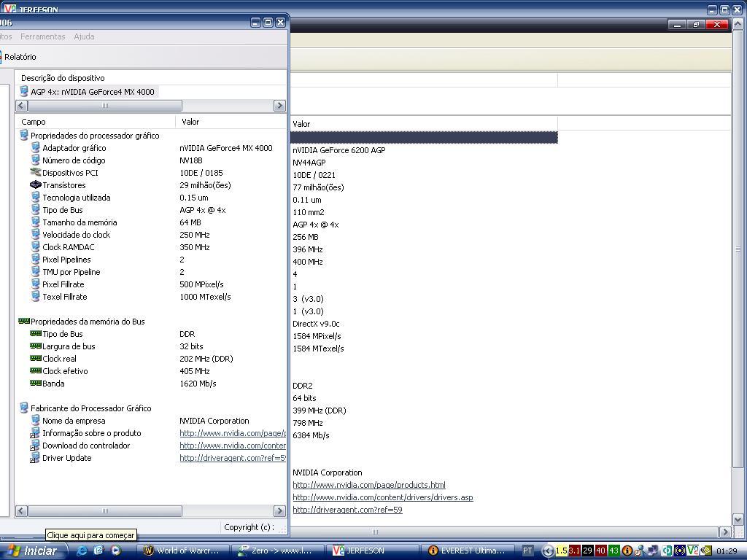Image resolution: width=747 pixels, height=560 pixels.
Task: Open the Ferramentas menu
Action: coord(43,36)
